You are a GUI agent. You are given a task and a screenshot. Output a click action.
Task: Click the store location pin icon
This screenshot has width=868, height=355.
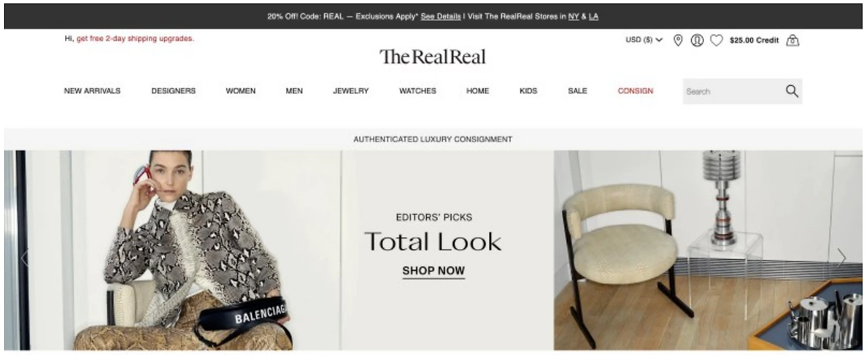click(x=677, y=41)
